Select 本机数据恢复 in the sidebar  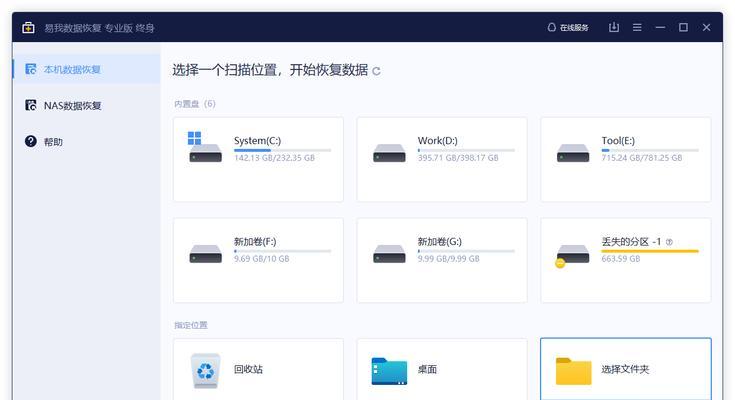coord(87,69)
